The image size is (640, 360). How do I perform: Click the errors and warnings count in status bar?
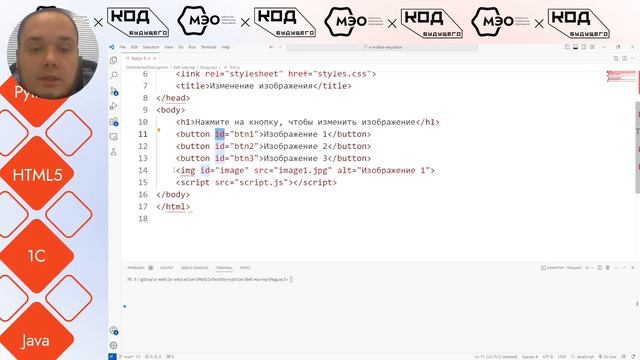(x=153, y=357)
